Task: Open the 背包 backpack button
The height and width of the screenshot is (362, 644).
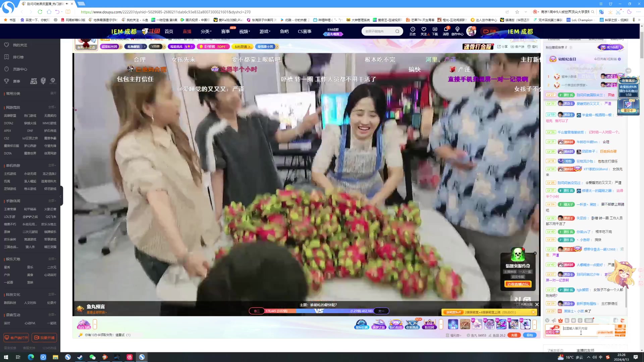Action: [x=530, y=335]
